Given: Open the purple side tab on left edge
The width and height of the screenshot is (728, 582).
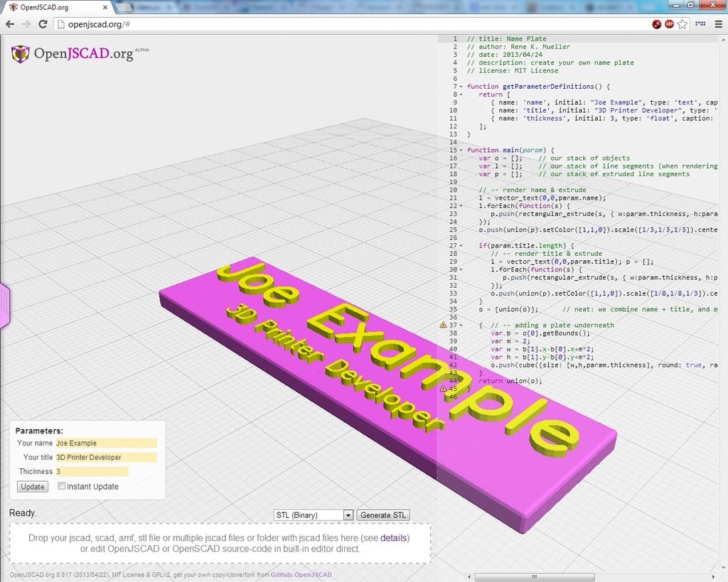Looking at the screenshot, I should pos(4,306).
